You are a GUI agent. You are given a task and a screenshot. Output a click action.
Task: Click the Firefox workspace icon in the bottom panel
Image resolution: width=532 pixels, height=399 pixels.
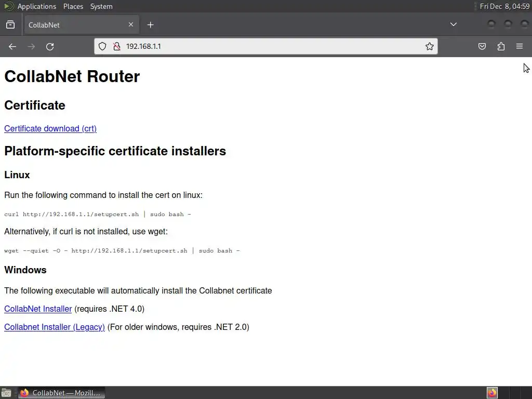coord(492,393)
